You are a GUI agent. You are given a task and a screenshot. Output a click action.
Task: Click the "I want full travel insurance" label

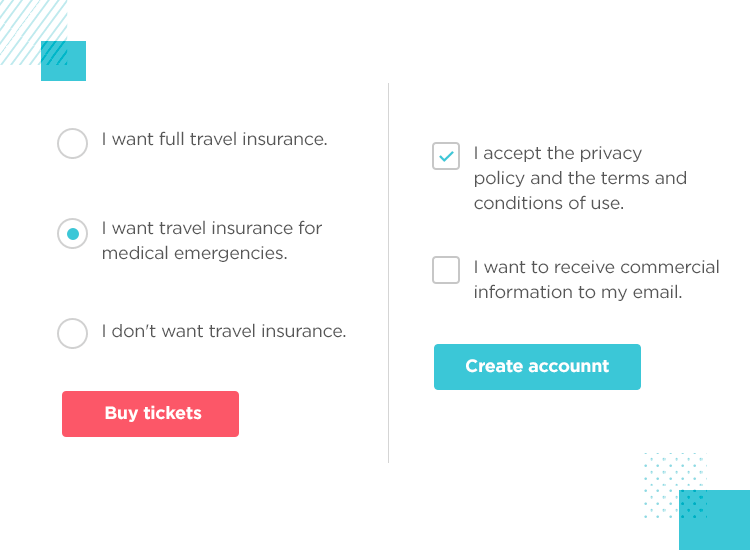click(214, 140)
